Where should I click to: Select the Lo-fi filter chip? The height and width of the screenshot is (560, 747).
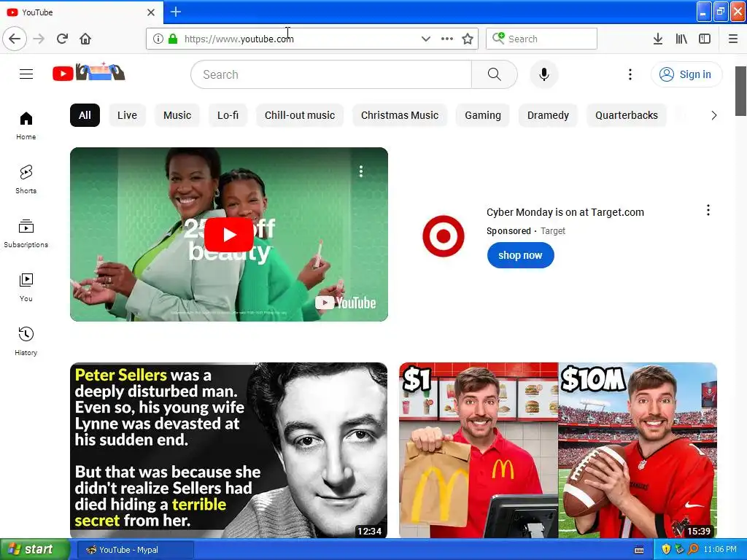(228, 115)
